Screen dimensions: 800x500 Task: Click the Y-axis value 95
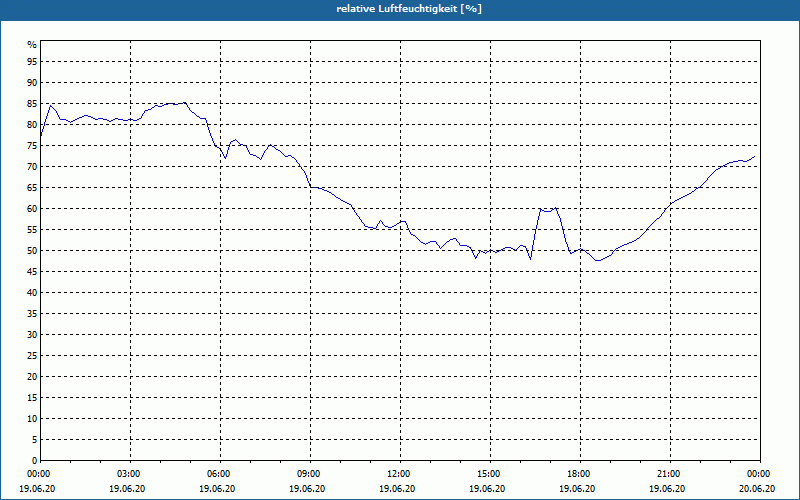[32, 62]
